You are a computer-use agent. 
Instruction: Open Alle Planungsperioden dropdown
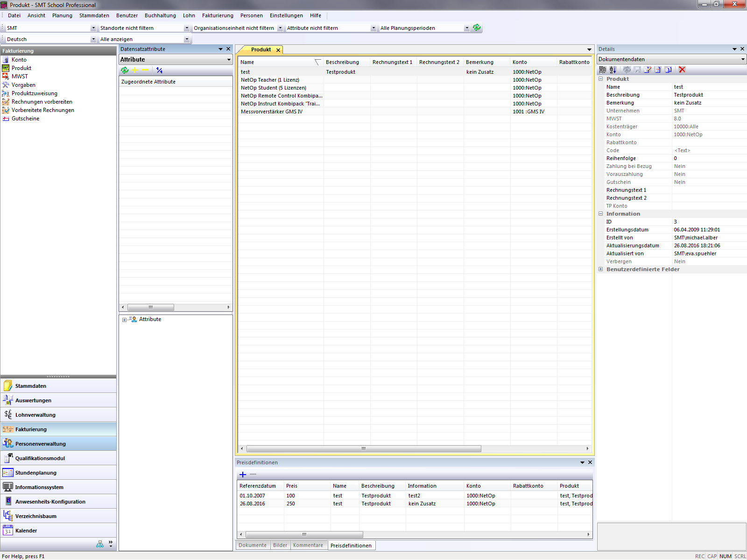point(466,28)
